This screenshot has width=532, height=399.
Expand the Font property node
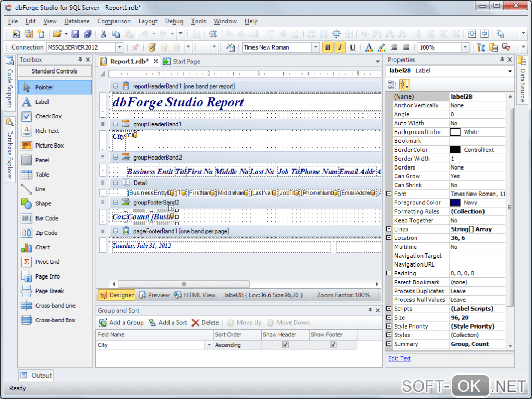(389, 194)
